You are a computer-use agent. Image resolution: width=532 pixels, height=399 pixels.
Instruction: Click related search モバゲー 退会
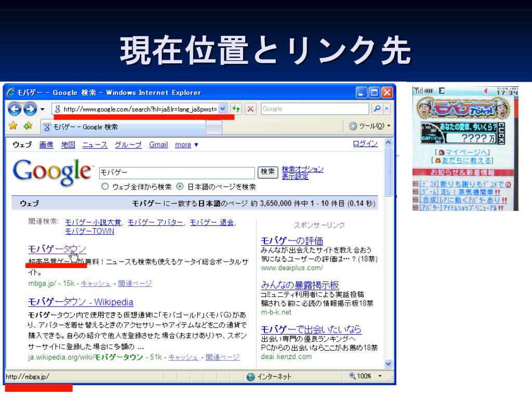pos(212,222)
